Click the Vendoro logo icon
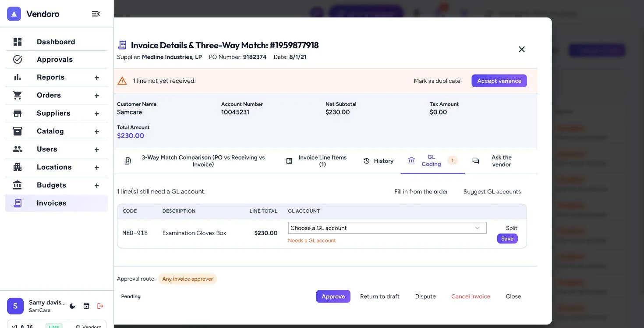The image size is (644, 328). pos(14,14)
